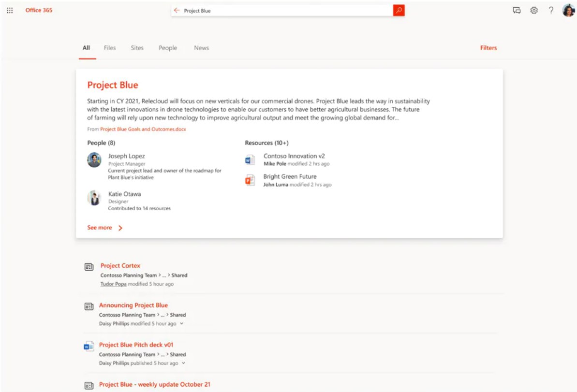Click the site icon beside Announcing Project Blue

point(89,305)
